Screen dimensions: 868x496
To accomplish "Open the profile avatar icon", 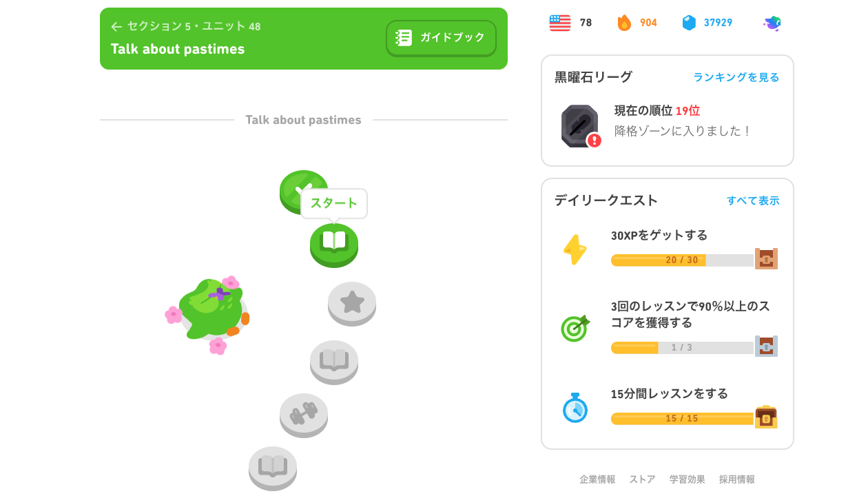I will pyautogui.click(x=772, y=23).
